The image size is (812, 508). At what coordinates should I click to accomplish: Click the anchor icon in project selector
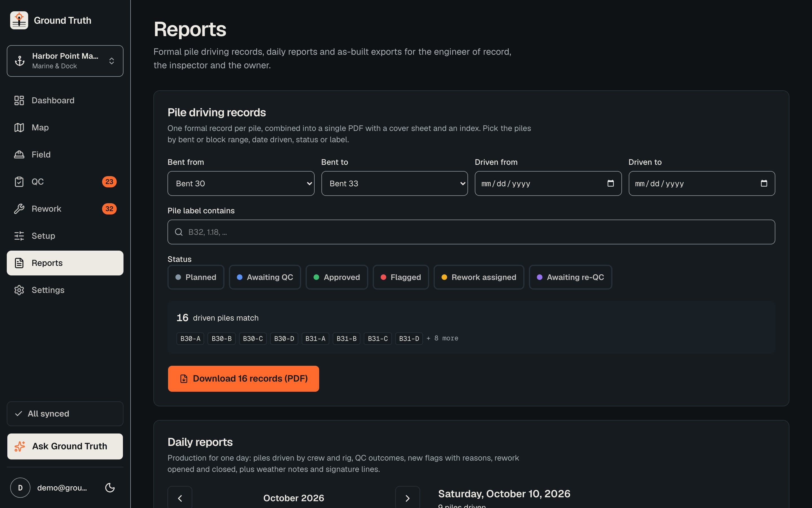coord(20,61)
